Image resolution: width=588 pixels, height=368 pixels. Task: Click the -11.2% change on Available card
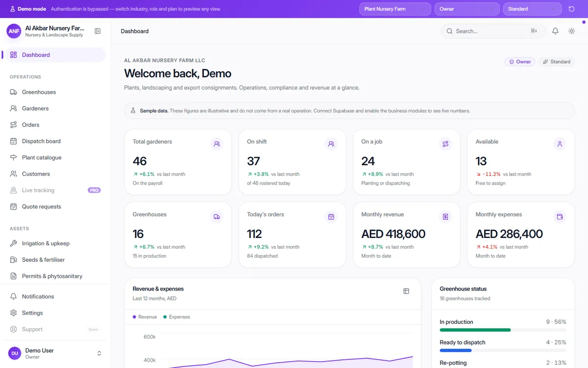491,174
